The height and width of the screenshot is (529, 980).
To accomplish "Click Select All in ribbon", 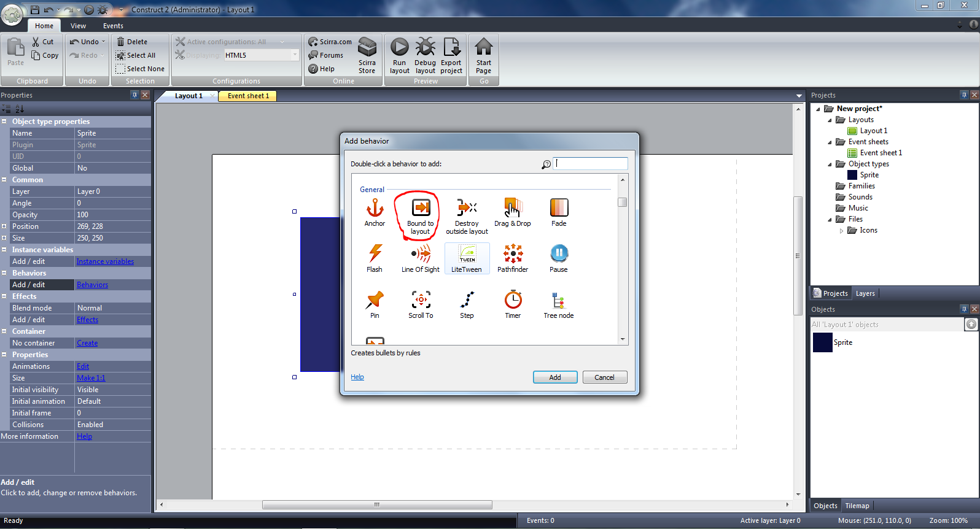I will tap(136, 55).
